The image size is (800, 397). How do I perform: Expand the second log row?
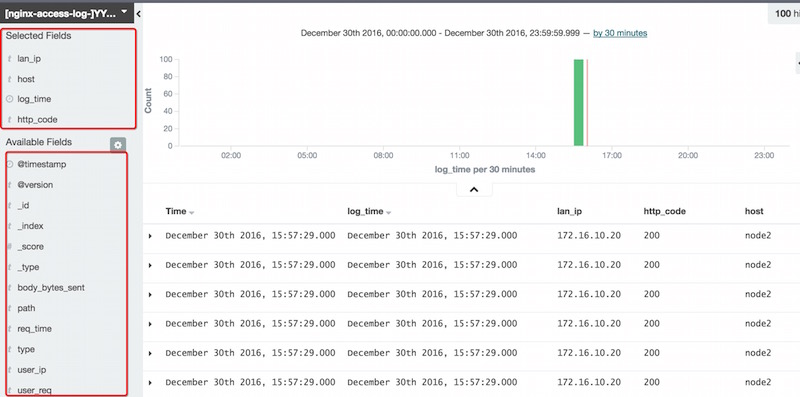coord(150,265)
